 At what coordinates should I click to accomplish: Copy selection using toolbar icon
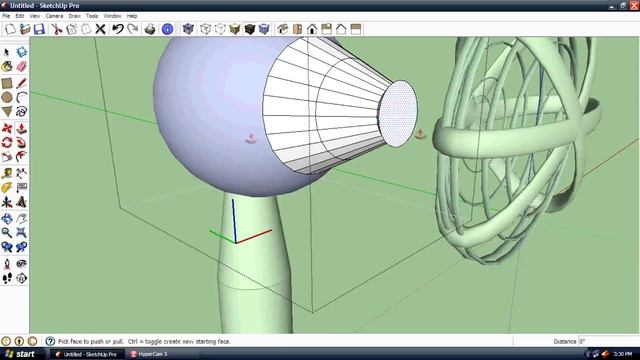pyautogui.click(x=71, y=29)
